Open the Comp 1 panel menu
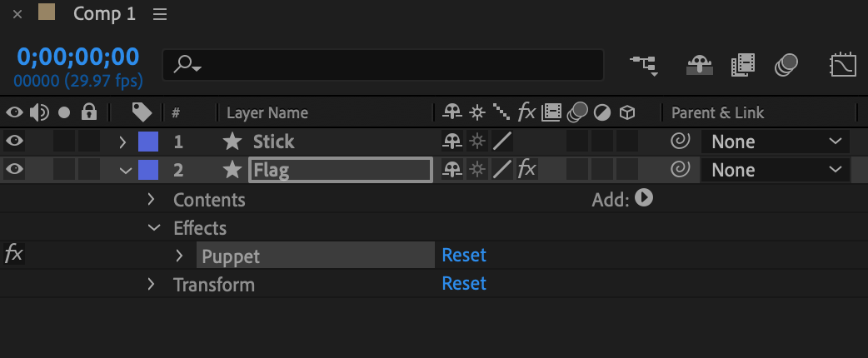This screenshot has width=868, height=358. 160,14
